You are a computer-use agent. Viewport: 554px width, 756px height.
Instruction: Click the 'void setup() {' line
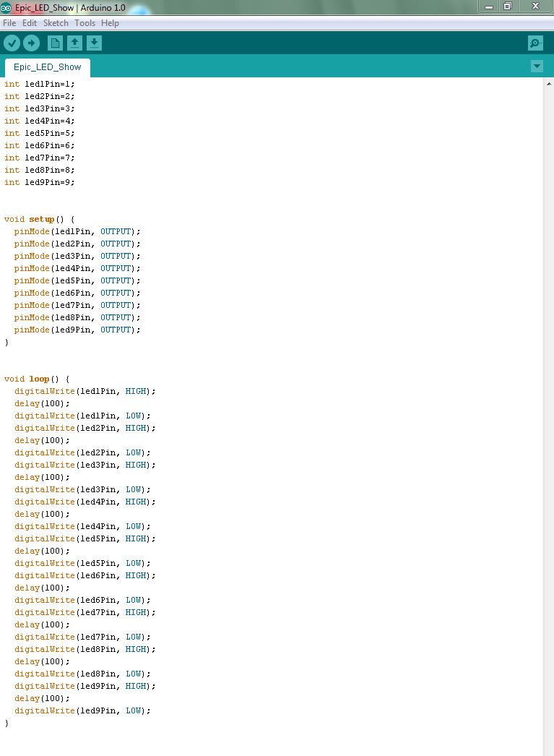tap(40, 220)
